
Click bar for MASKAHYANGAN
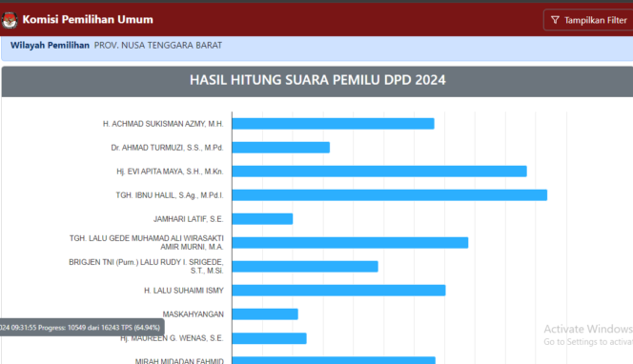pos(265,313)
